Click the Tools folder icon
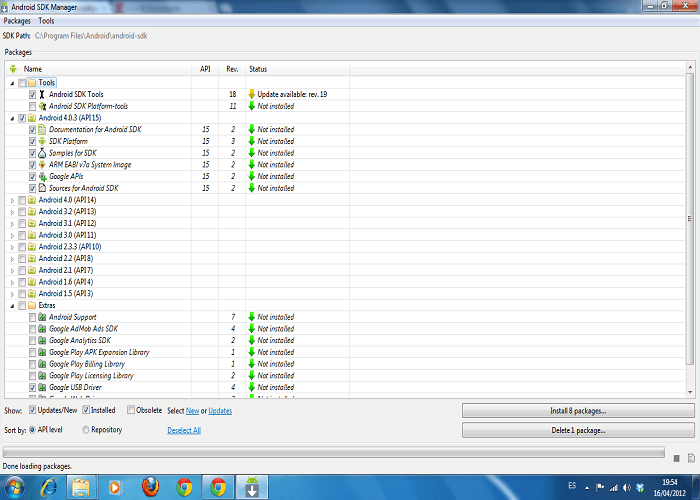 point(32,83)
